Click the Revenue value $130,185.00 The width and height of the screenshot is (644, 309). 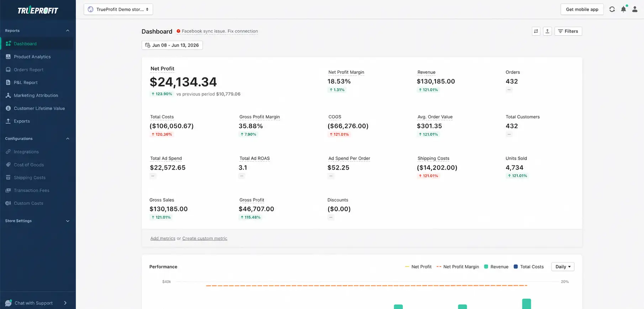pyautogui.click(x=436, y=81)
